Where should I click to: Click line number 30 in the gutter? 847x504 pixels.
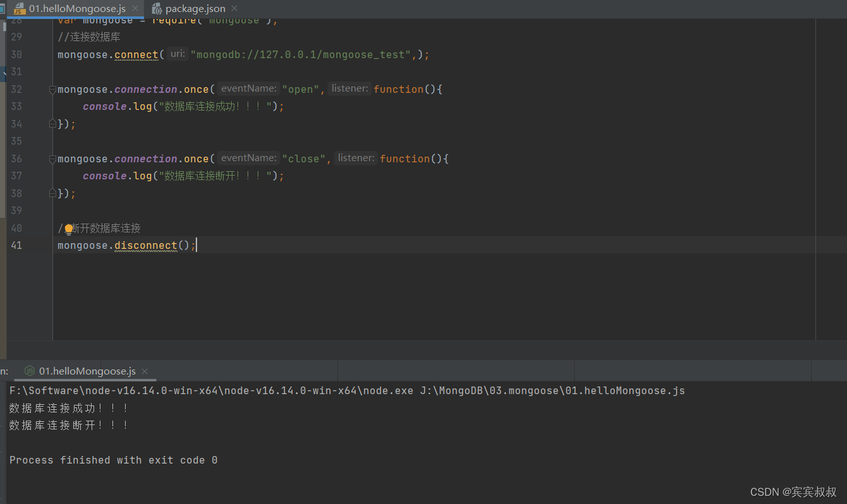click(16, 55)
